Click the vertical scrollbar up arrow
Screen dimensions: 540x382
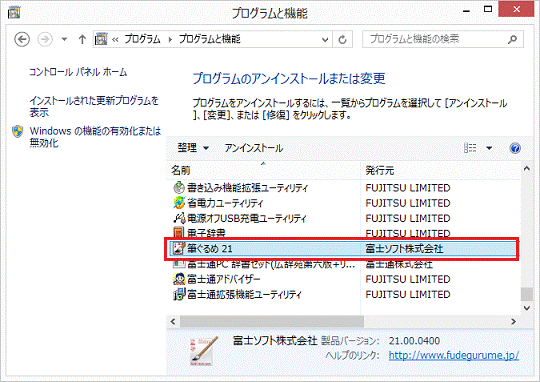[x=527, y=169]
